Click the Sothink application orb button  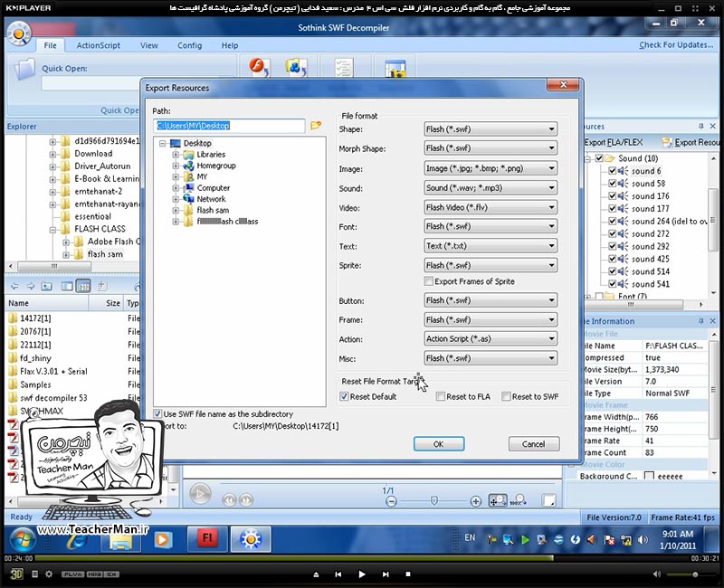pyautogui.click(x=19, y=34)
